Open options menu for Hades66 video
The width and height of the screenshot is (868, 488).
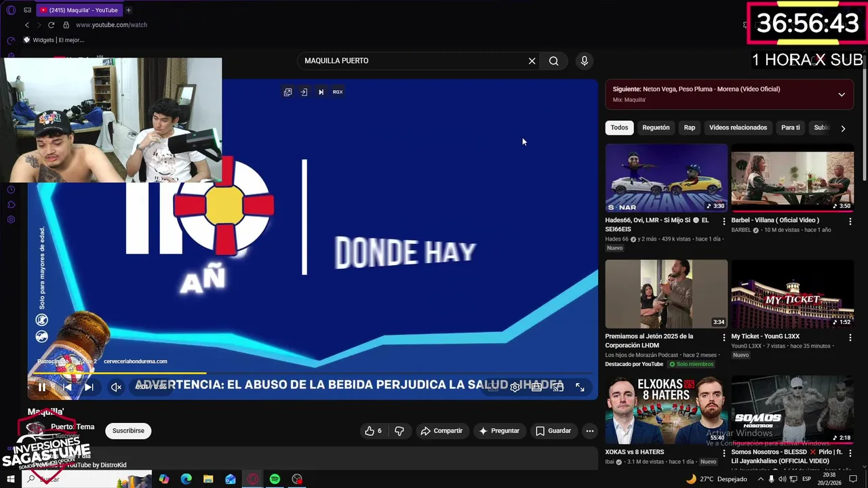pos(724,222)
